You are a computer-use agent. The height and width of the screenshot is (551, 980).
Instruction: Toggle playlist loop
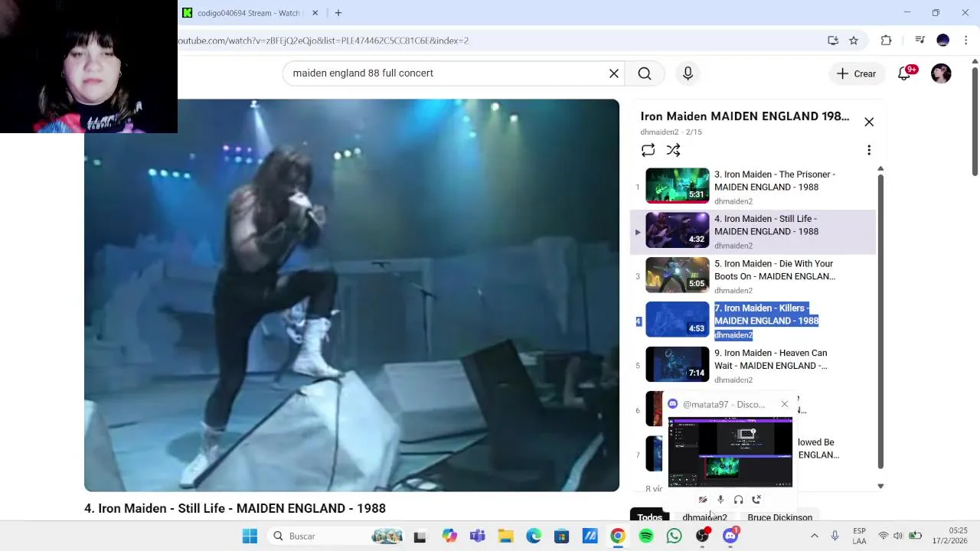[x=648, y=151]
